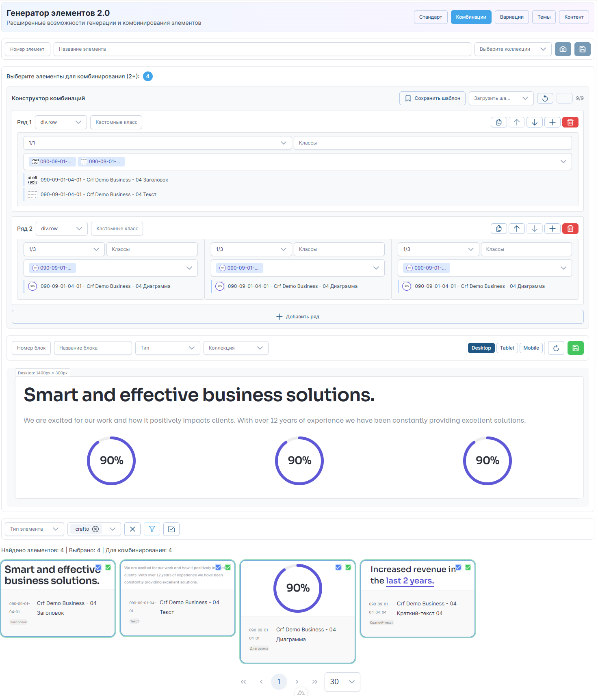Viewport: 598px width, 700px height.
Task: Duplicate Ряд 1 with copy icon
Action: (499, 122)
